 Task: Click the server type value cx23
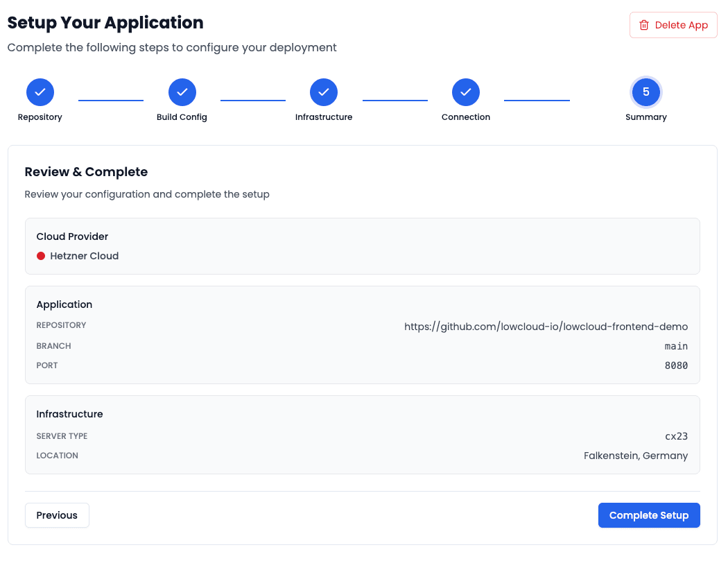coord(677,435)
